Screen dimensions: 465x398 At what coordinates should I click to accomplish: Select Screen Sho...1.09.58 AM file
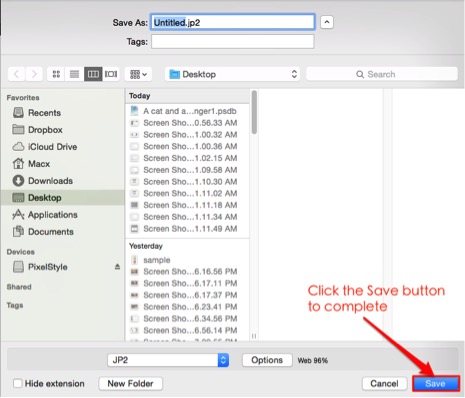click(187, 170)
